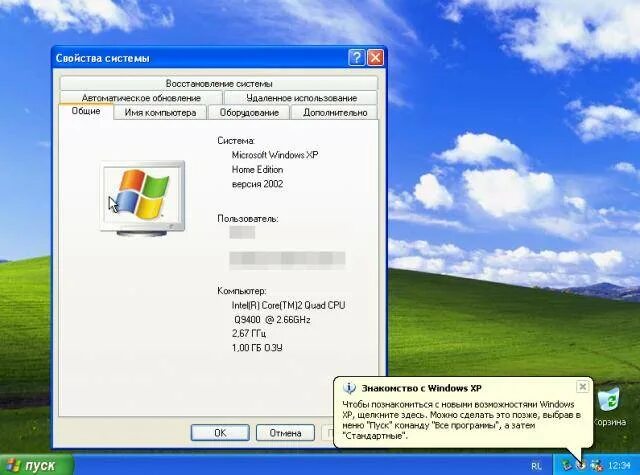This screenshot has height=475, width=640.
Task: Switch to the Имя компьютера tab
Action: (x=160, y=112)
